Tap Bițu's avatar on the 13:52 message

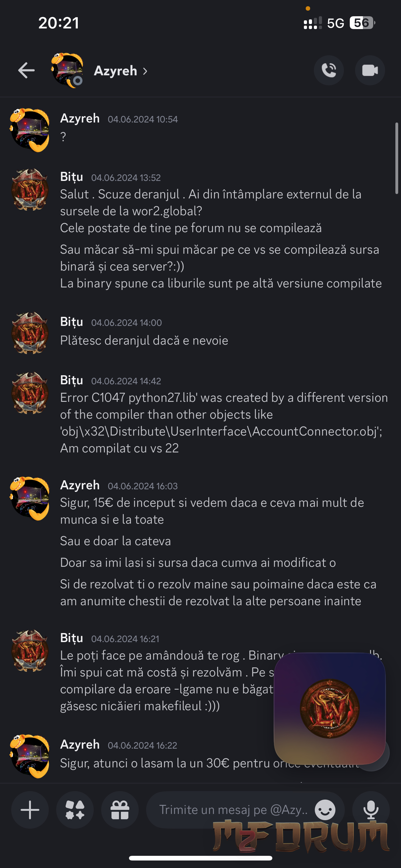click(x=30, y=190)
